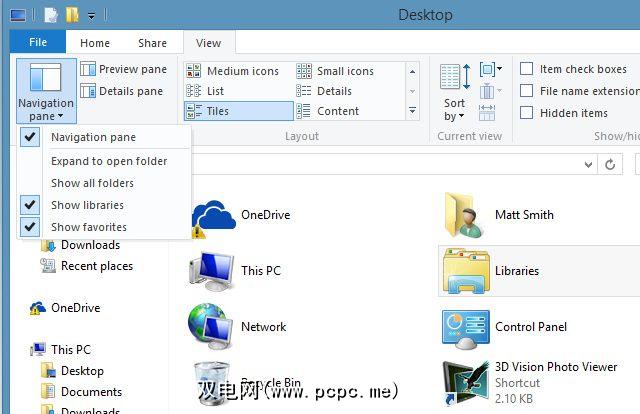
Task: Choose Content layout
Action: 327,111
